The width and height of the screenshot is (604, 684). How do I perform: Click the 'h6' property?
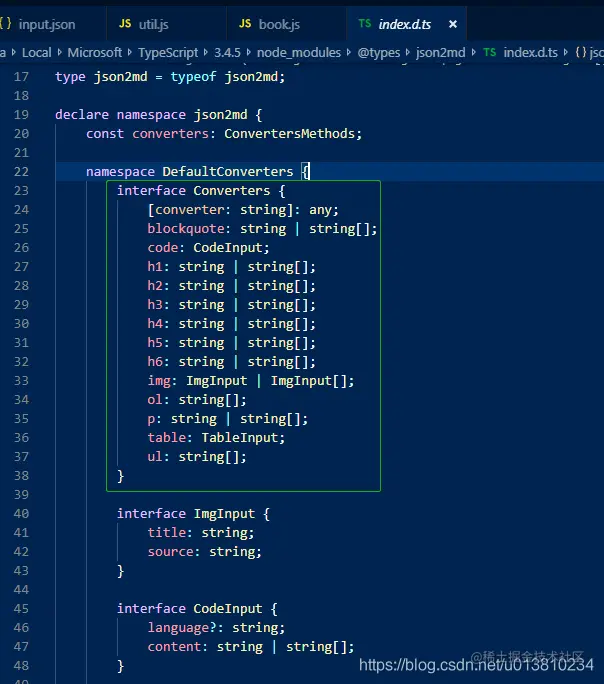[155, 362]
